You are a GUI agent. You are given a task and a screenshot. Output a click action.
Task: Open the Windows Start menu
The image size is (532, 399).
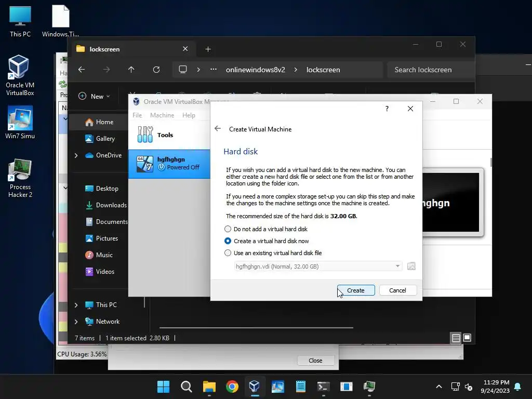(x=163, y=387)
